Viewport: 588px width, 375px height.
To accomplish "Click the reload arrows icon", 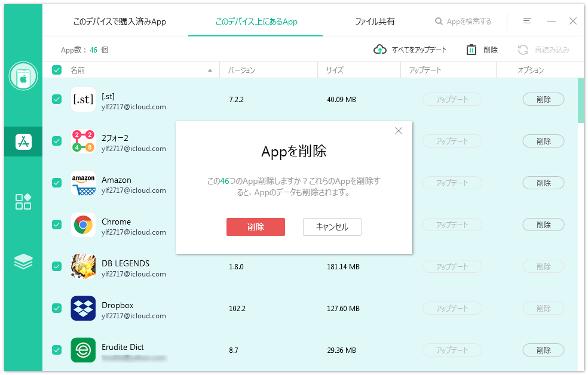I will tap(523, 50).
